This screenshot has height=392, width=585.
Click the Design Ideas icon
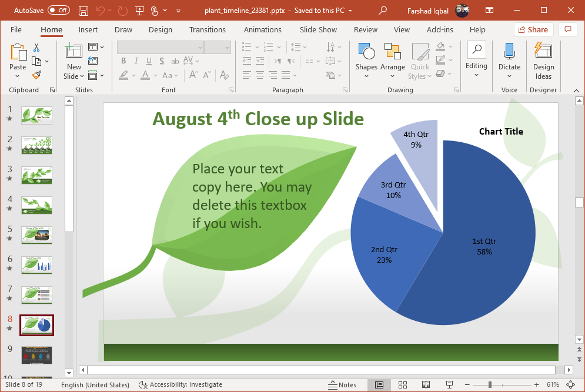(543, 61)
